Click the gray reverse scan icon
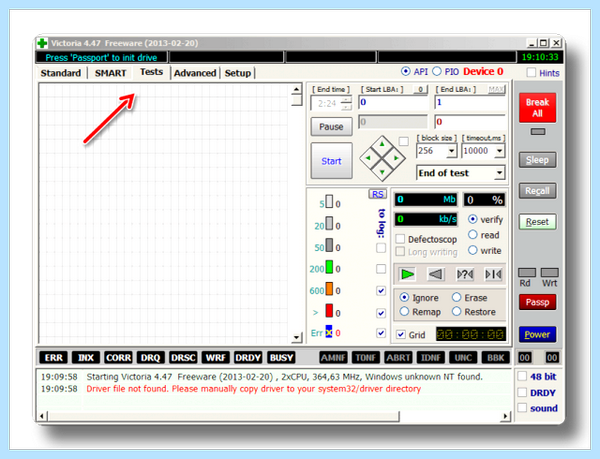Viewport: 600px width, 459px height. click(435, 274)
